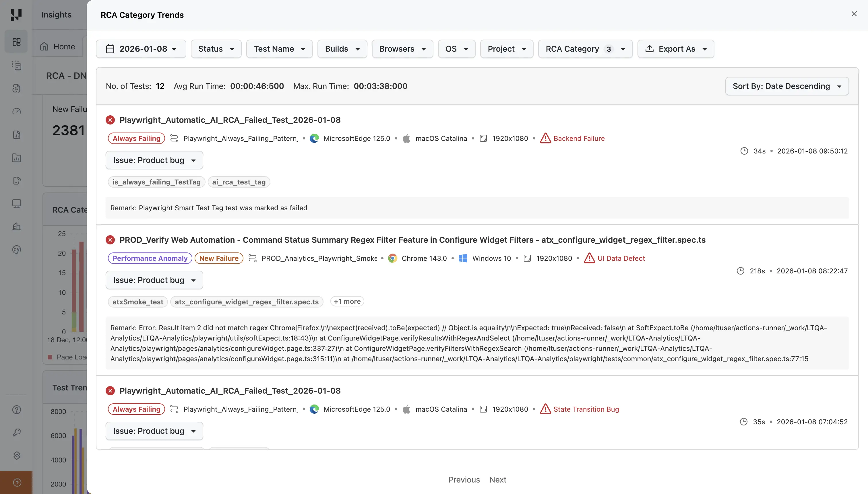Click the red failed status icon on PROD_Verify test
This screenshot has width=868, height=494.
(110, 240)
